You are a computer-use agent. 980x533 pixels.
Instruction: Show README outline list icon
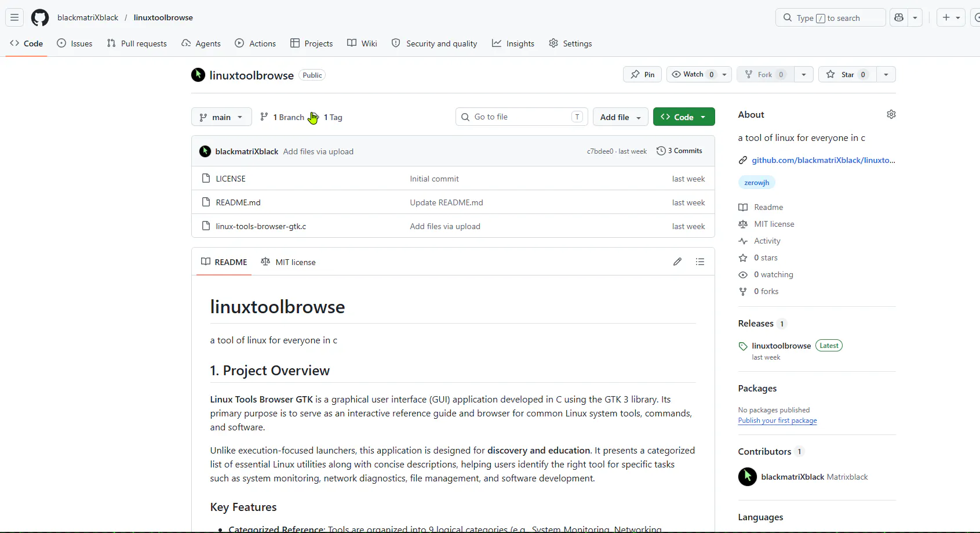tap(700, 262)
